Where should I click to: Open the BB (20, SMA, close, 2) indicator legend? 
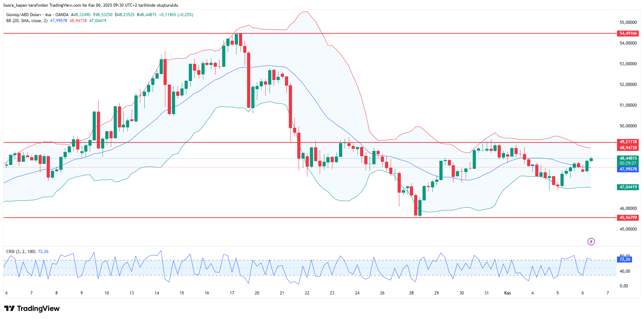27,21
